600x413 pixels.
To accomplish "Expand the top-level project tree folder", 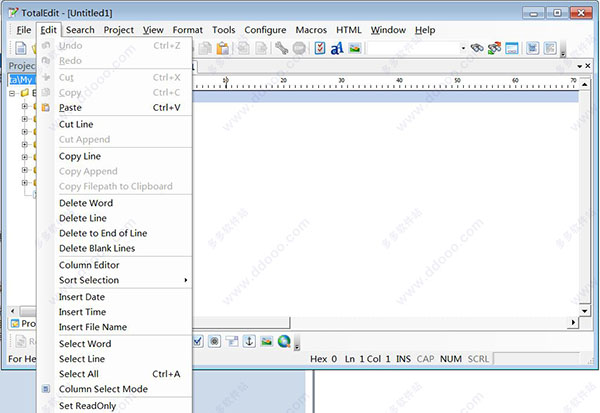I will tap(12, 93).
